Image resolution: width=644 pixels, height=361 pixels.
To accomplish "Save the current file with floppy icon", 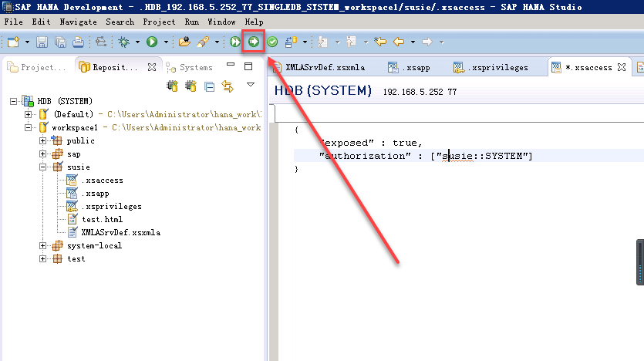I will tap(42, 42).
